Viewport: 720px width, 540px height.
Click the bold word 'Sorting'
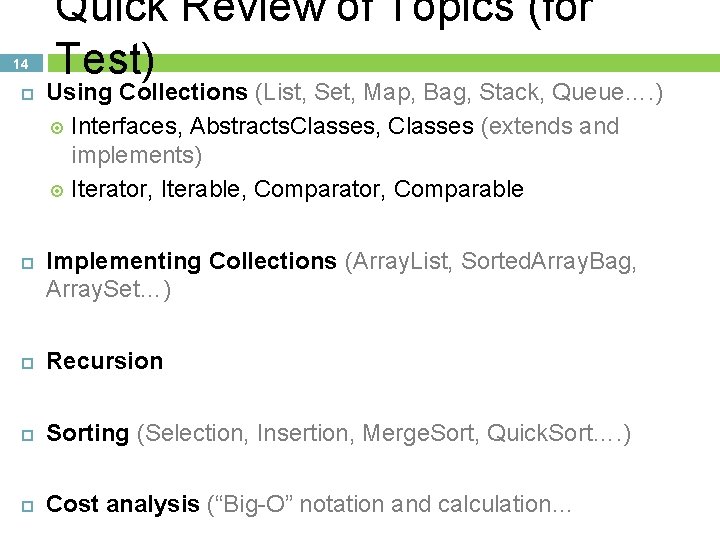tap(88, 434)
